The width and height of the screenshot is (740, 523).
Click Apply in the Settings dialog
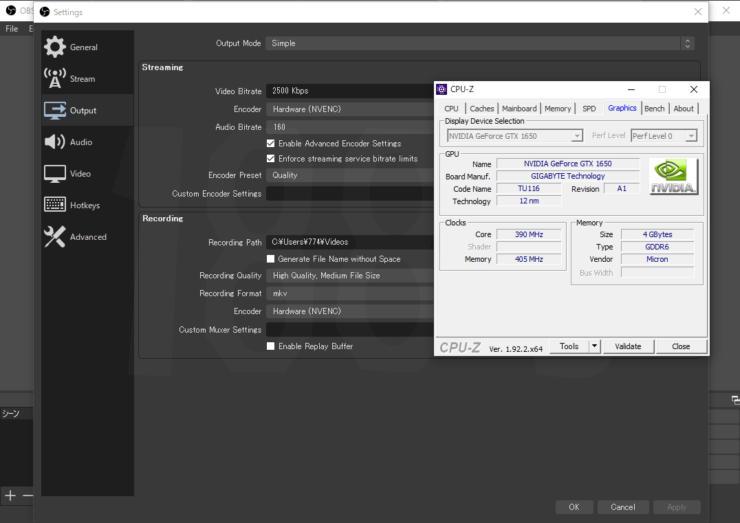pos(676,507)
